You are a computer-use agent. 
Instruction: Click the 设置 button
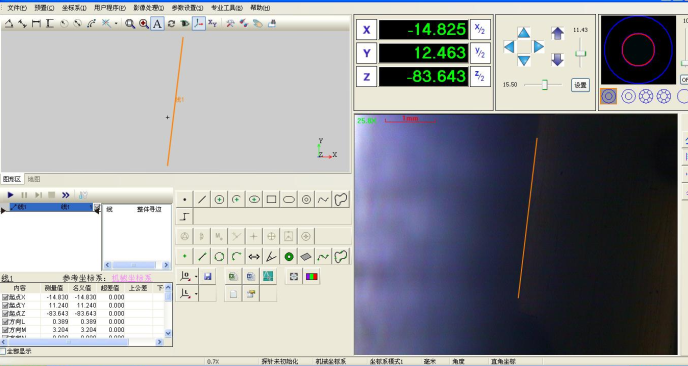point(580,85)
